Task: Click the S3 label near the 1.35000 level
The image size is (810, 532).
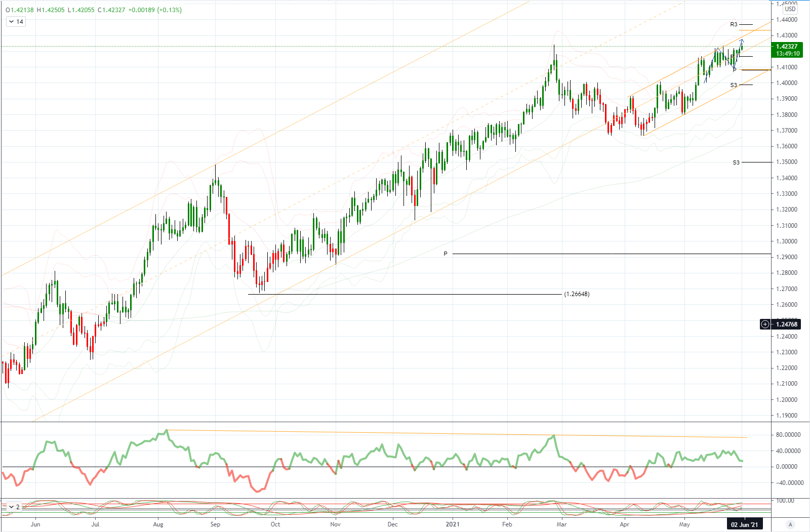Action: (736, 162)
